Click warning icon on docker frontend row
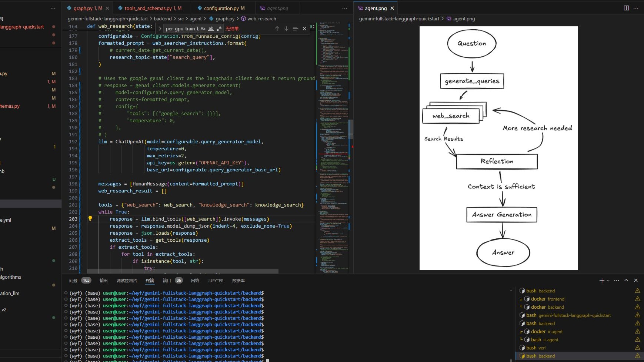 pos(638,299)
